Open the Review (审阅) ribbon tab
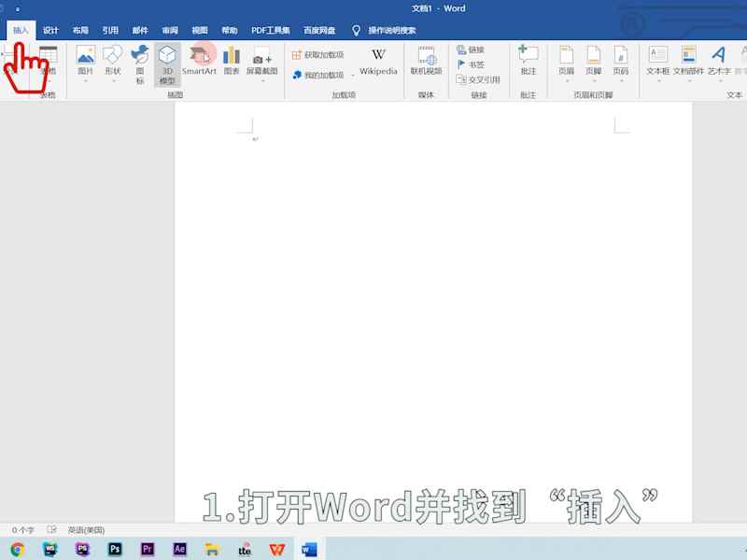This screenshot has width=747, height=560. coord(169,30)
